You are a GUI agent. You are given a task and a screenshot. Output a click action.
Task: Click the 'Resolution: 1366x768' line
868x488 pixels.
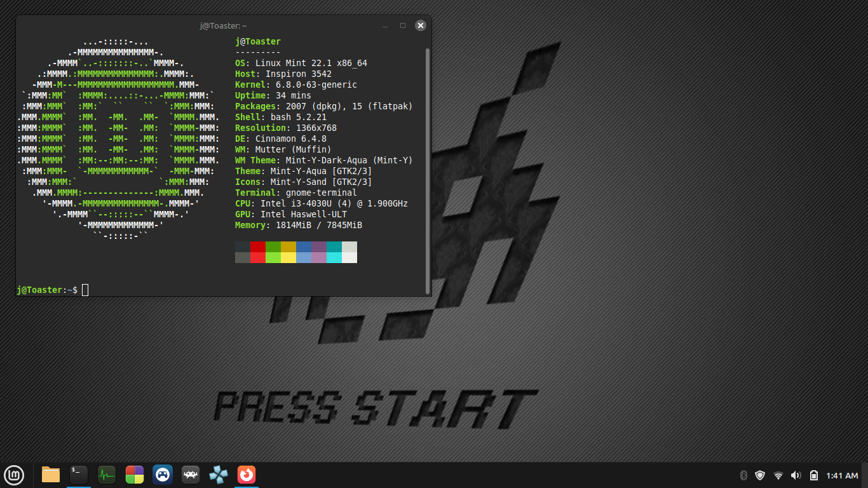[286, 128]
